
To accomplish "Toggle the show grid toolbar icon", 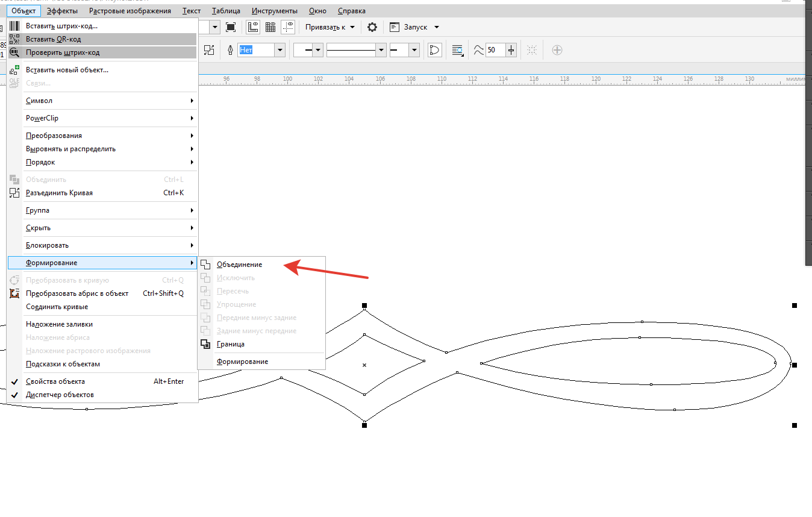I will point(270,27).
